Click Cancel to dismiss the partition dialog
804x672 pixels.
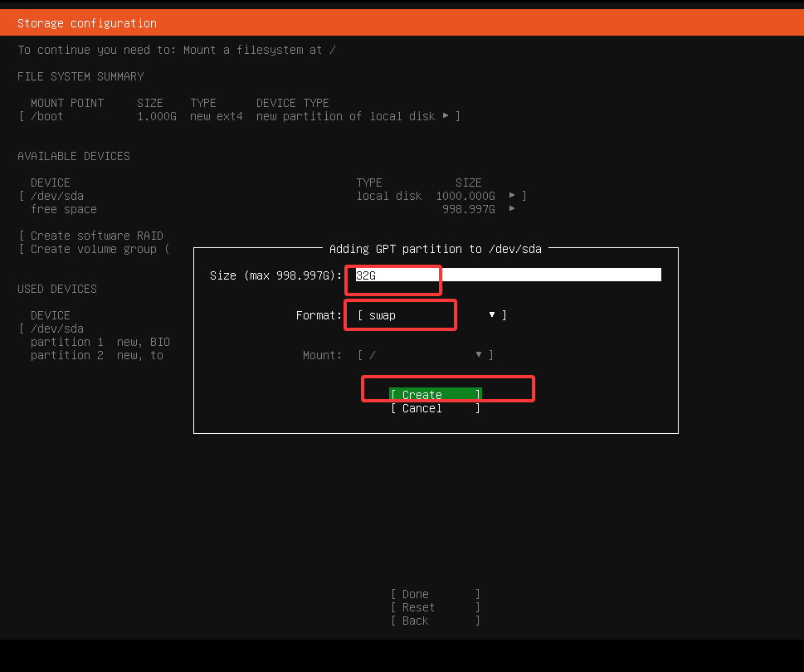click(435, 407)
